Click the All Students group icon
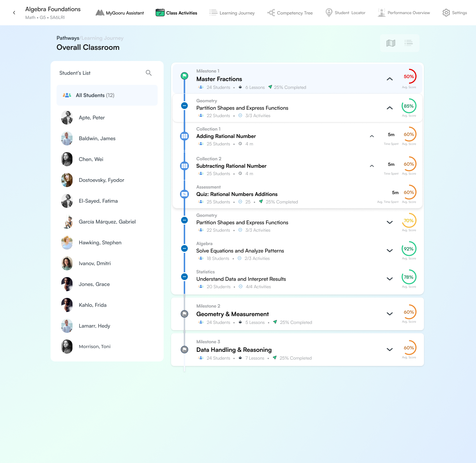 tap(67, 95)
